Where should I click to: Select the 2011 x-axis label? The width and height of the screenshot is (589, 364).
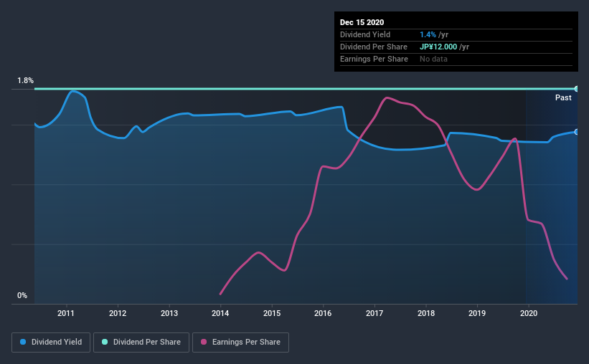(66, 313)
